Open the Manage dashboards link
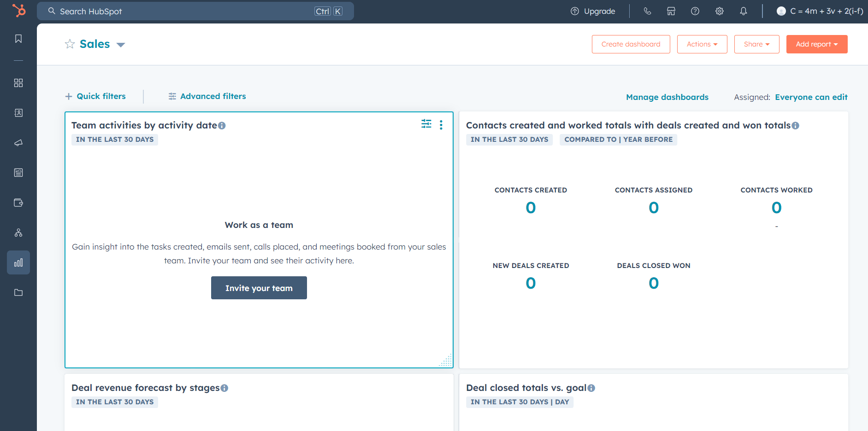The width and height of the screenshot is (868, 431). (x=667, y=97)
